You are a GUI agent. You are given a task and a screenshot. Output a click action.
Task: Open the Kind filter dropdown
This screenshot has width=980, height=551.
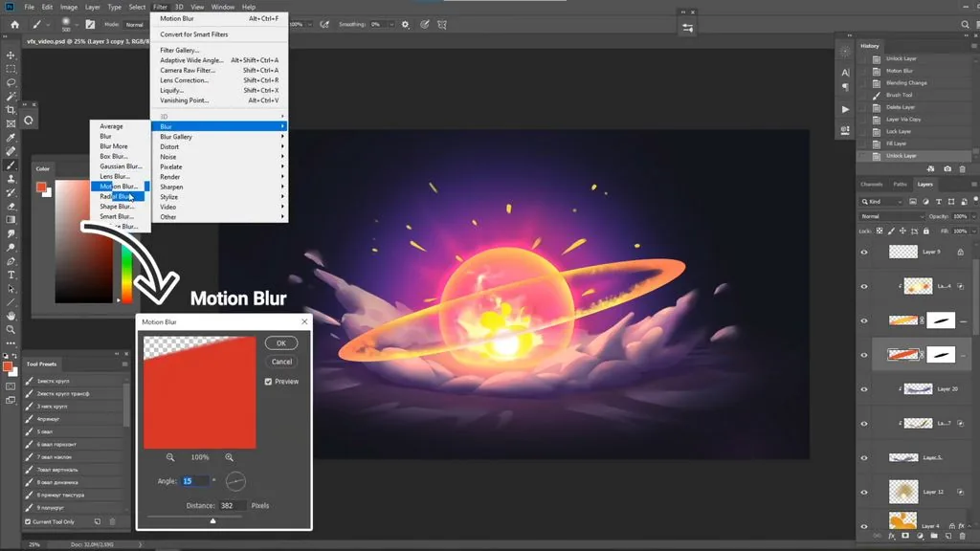pyautogui.click(x=881, y=202)
